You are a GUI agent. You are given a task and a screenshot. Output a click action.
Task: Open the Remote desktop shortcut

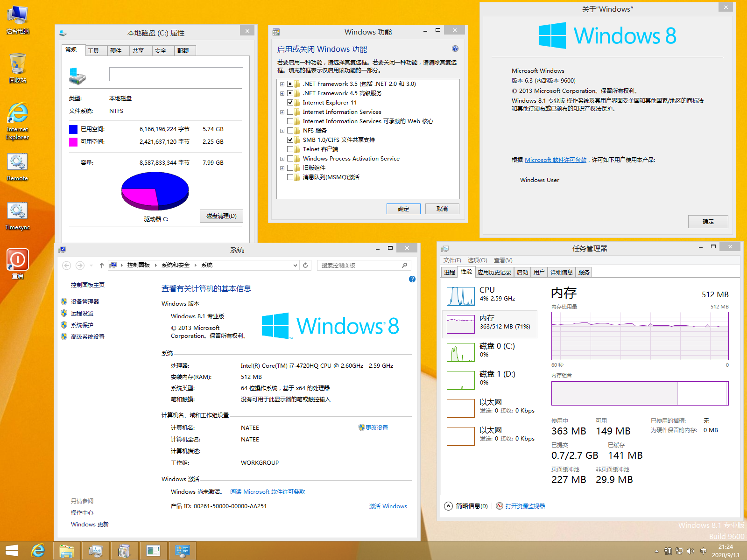17,163
